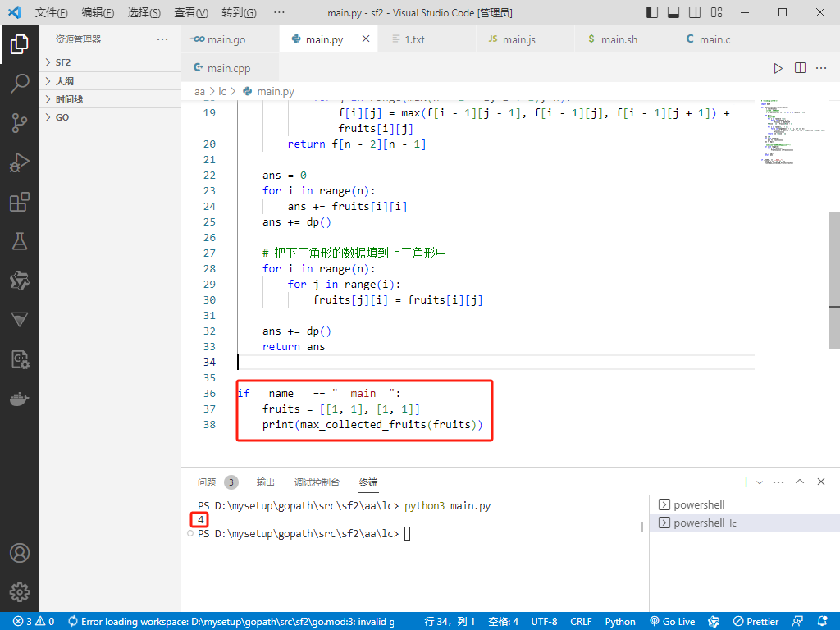This screenshot has height=630, width=840.
Task: Expand the 大纲 outline section
Action: point(111,81)
